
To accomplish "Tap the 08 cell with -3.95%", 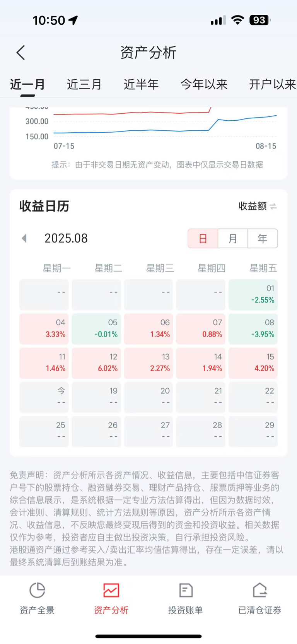I will 253,329.
